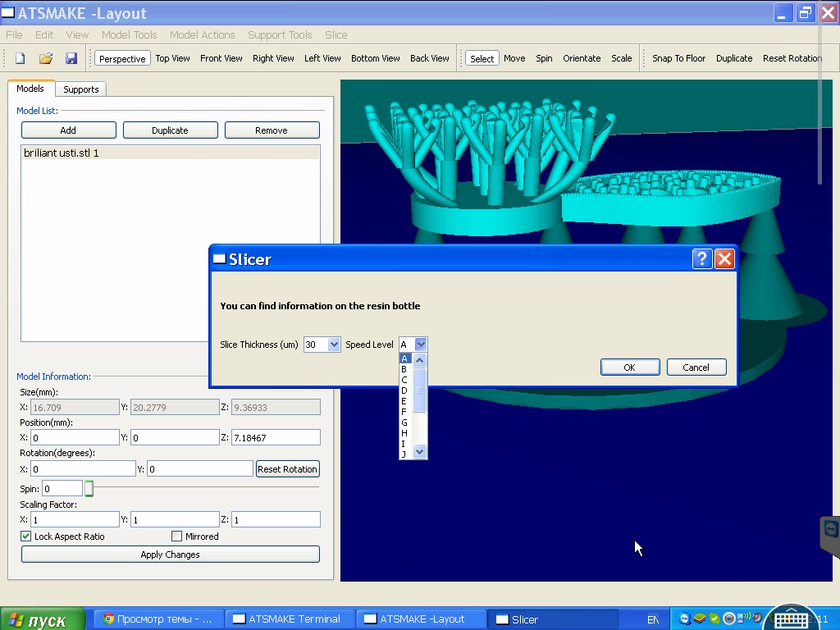Open the Edit menu
The height and width of the screenshot is (630, 840).
click(x=44, y=34)
